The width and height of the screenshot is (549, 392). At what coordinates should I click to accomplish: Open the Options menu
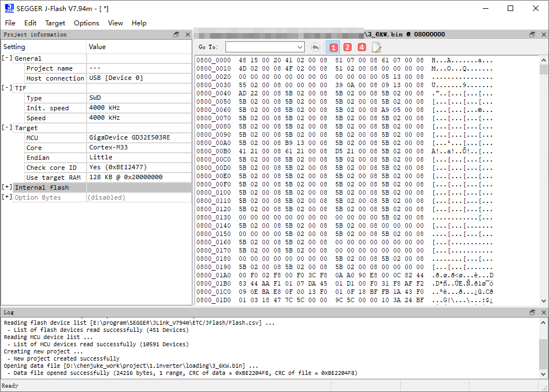click(x=86, y=23)
